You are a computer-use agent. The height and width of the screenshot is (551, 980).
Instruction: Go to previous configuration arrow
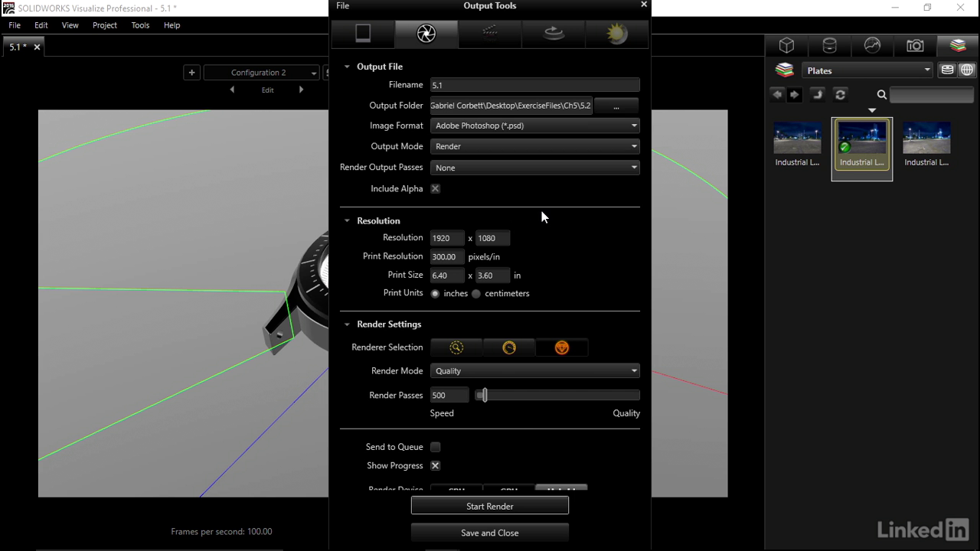tap(233, 90)
